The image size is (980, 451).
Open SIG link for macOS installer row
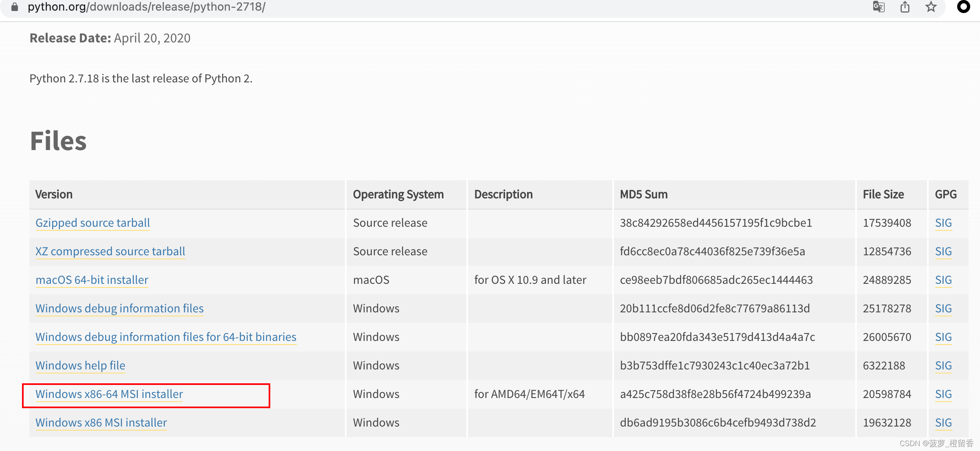point(943,280)
